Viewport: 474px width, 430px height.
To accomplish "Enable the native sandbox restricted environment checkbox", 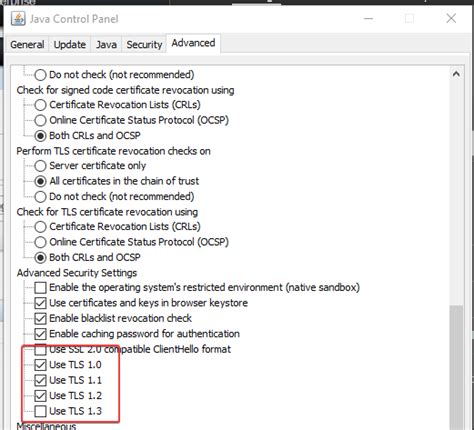I will click(40, 288).
